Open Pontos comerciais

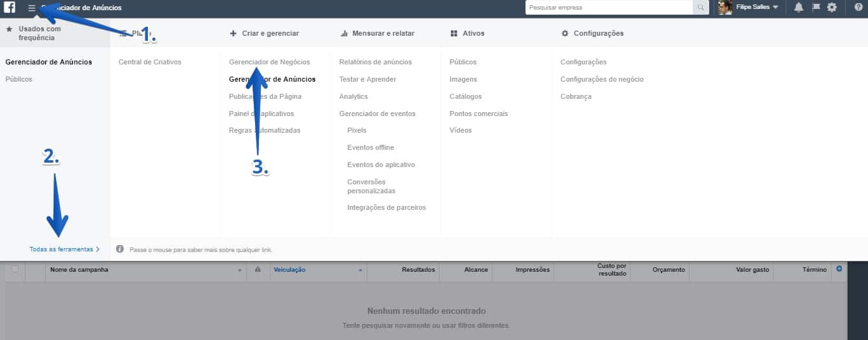coord(479,114)
